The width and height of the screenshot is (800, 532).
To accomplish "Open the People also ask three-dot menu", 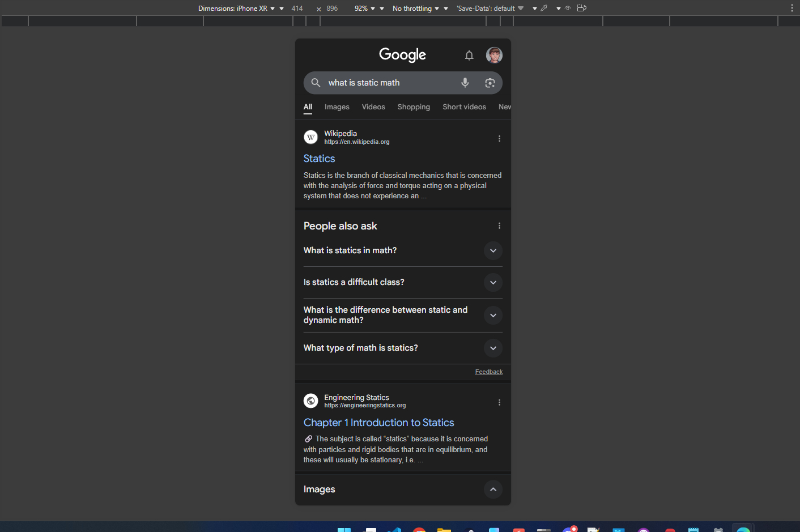I will 499,225.
